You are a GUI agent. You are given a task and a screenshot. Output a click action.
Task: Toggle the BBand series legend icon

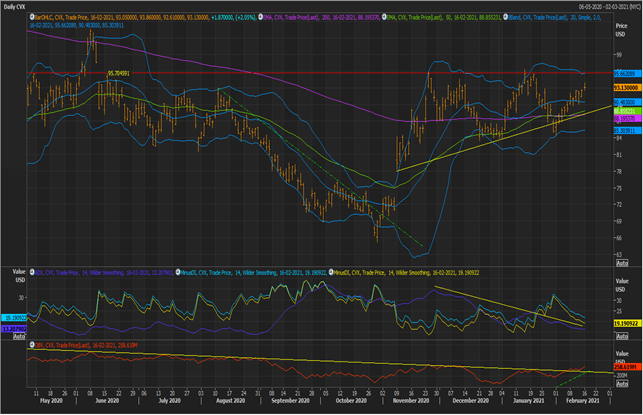coord(505,17)
